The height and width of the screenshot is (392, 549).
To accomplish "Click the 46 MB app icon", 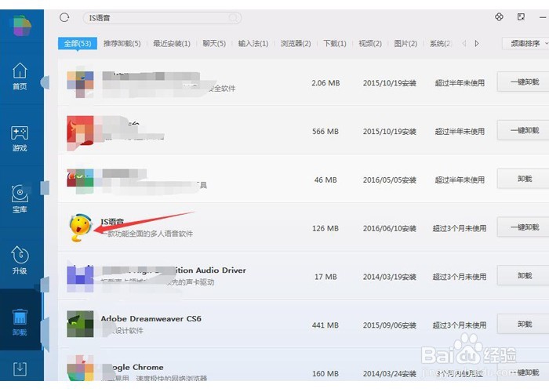I will [80, 181].
